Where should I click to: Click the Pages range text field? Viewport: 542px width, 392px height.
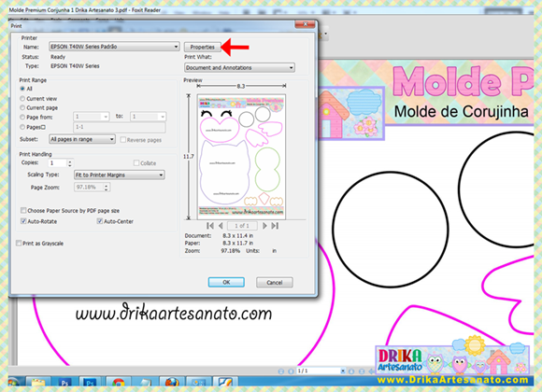[x=120, y=127]
